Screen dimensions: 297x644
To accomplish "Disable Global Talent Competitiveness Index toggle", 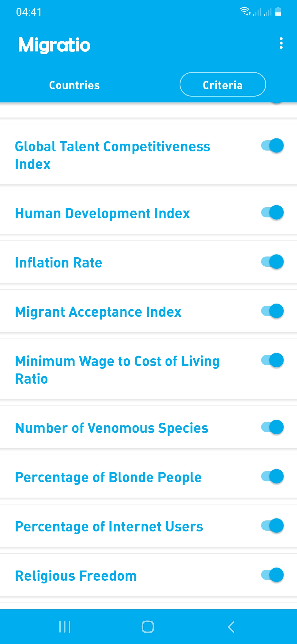I will 272,146.
